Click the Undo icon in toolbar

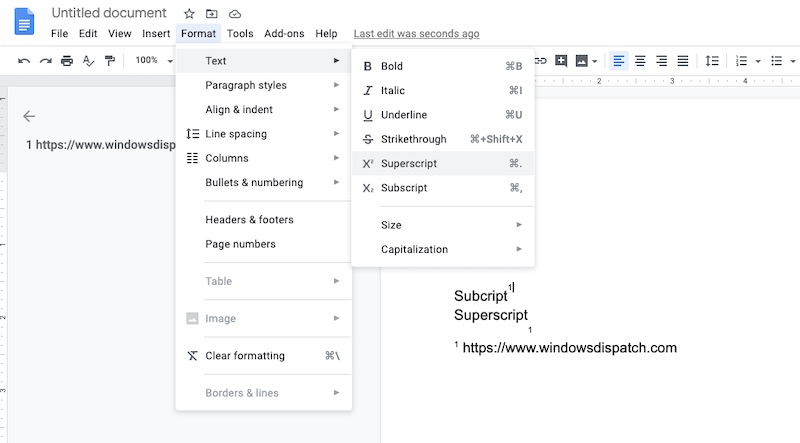coord(24,61)
